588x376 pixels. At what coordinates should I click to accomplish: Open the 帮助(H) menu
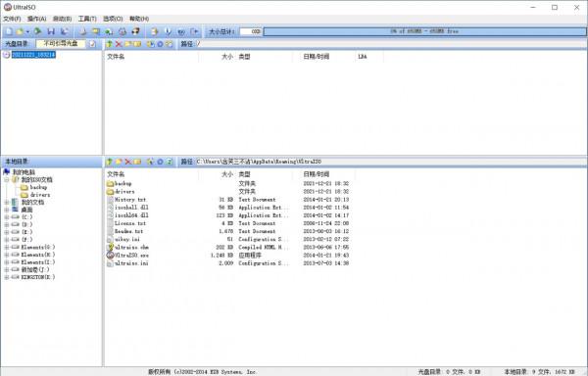[139, 19]
